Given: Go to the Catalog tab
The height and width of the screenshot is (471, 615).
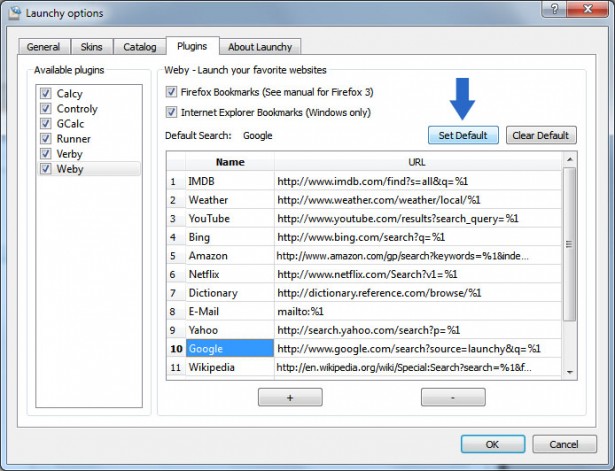Looking at the screenshot, I should pos(139,47).
